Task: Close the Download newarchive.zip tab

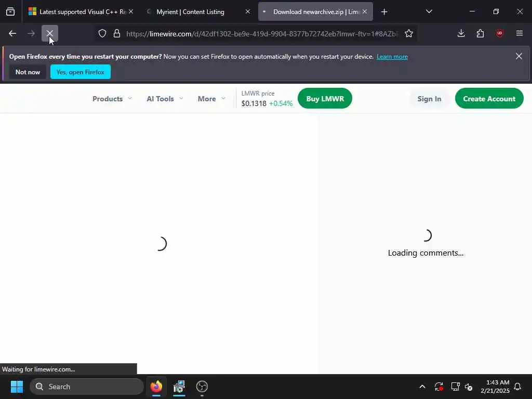Action: tap(365, 11)
